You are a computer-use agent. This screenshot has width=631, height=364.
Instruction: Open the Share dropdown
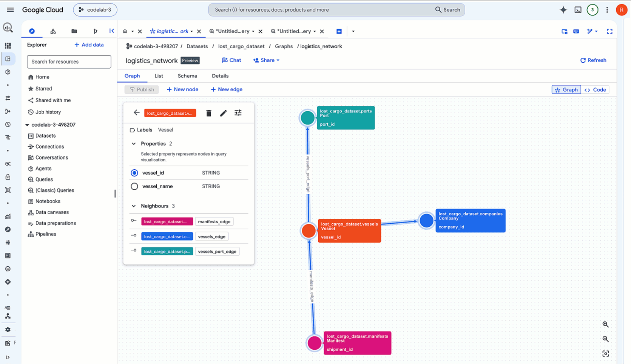pyautogui.click(x=266, y=60)
